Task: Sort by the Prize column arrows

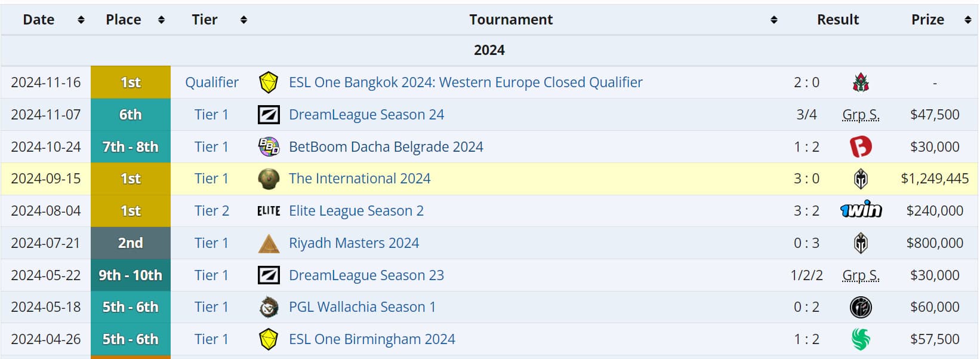Action: point(967,20)
